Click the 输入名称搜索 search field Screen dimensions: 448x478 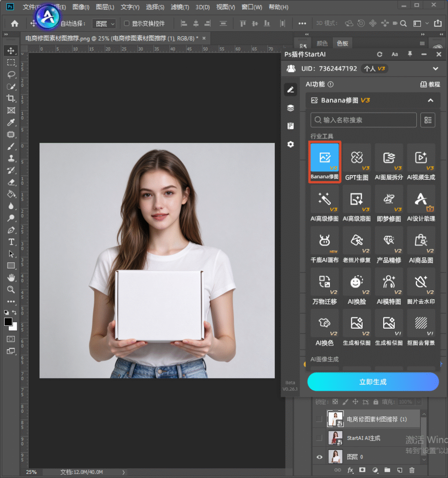pyautogui.click(x=364, y=120)
